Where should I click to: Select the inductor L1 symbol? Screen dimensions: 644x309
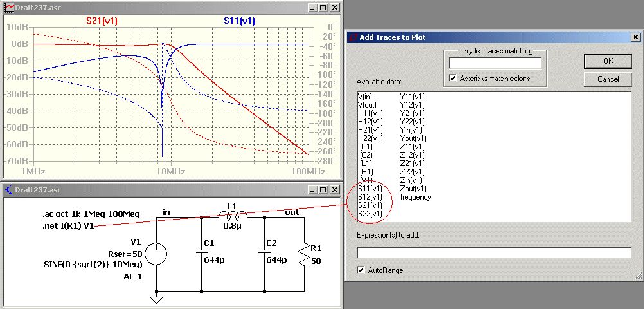(233, 214)
